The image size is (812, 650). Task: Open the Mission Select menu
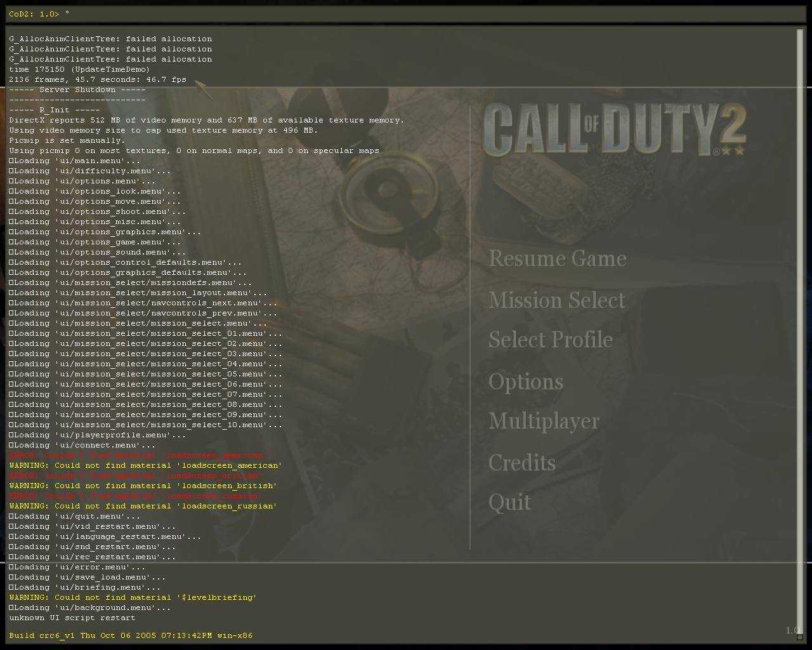coord(556,300)
